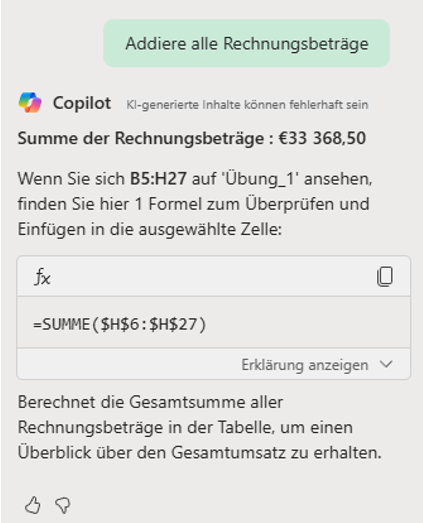
Task: Click the bold B5:H27 range reference
Action: coord(158,178)
